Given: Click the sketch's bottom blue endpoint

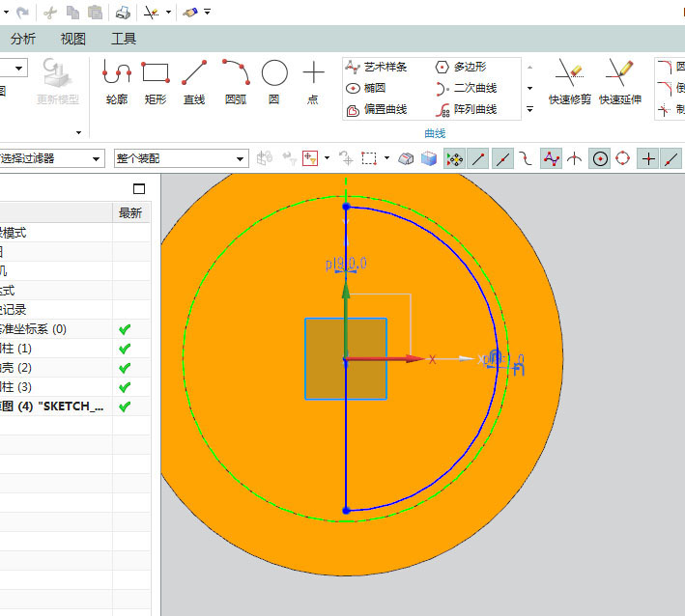Looking at the screenshot, I should pos(346,510).
